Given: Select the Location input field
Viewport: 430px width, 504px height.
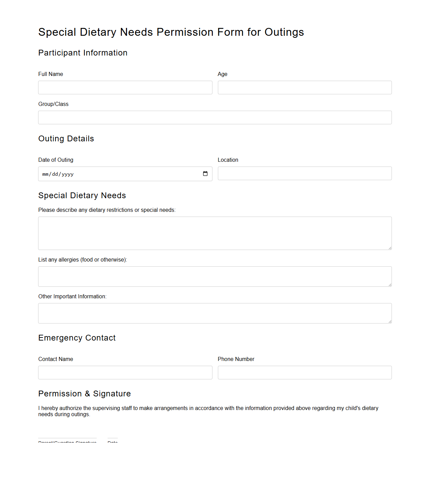Looking at the screenshot, I should click(305, 173).
